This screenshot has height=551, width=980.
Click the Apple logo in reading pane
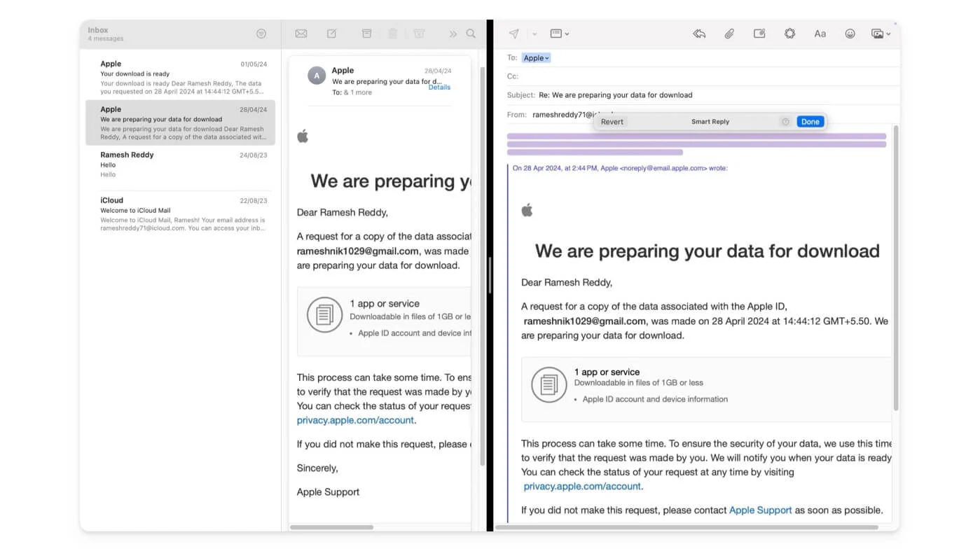pyautogui.click(x=303, y=136)
